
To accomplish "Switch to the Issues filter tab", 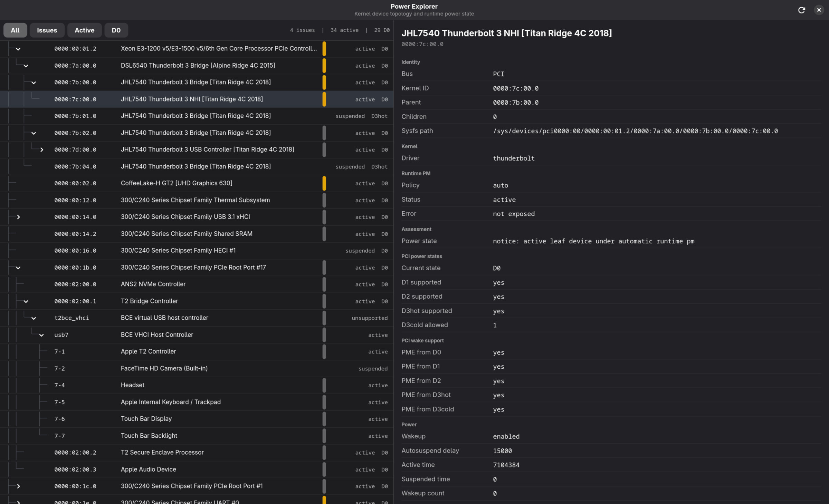I will (x=47, y=30).
